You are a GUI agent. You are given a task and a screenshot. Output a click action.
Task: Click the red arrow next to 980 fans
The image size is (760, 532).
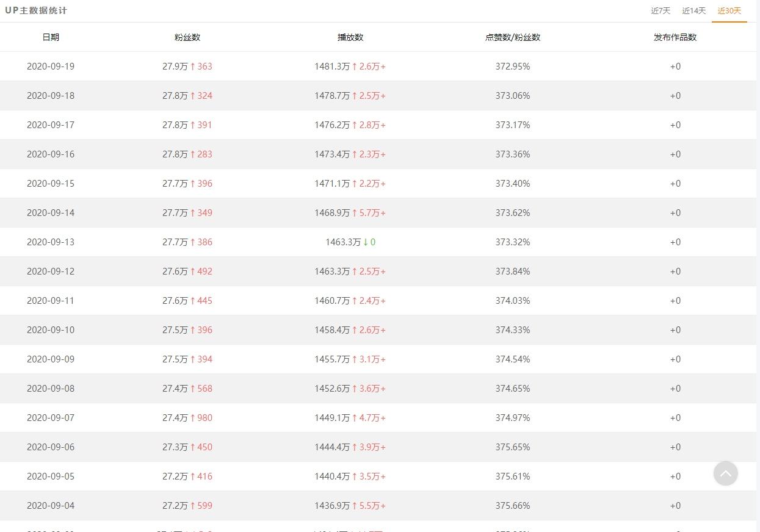click(x=193, y=418)
